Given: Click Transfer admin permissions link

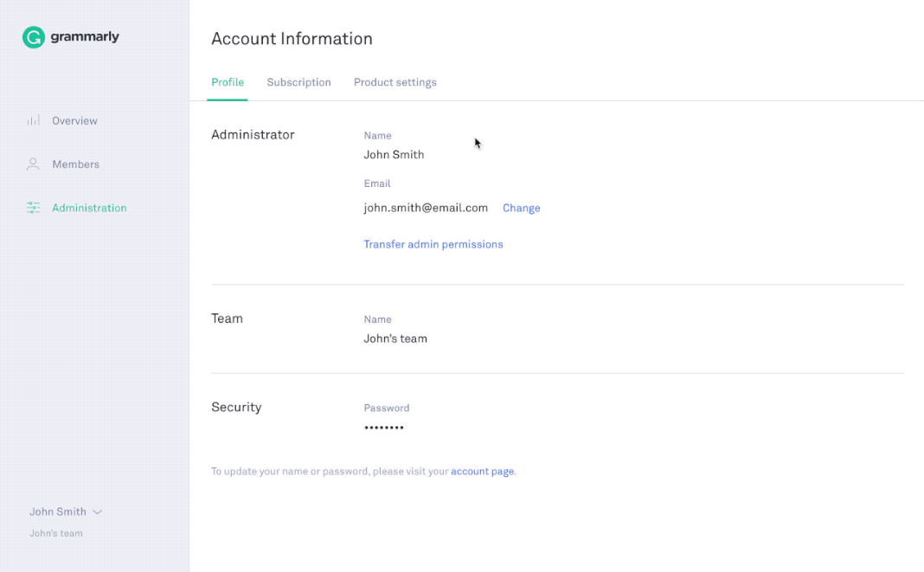Looking at the screenshot, I should click(433, 244).
